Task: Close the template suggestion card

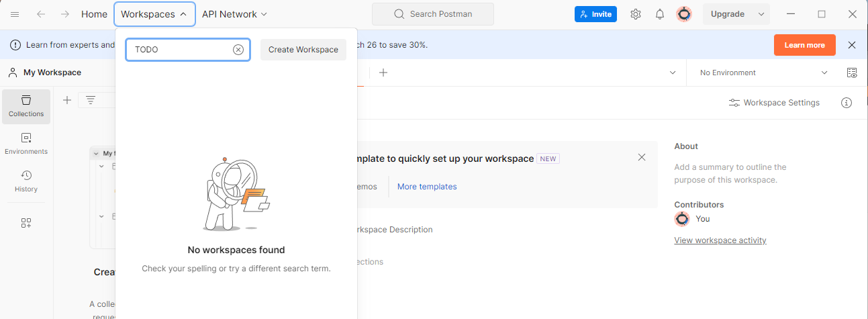Action: 642,157
